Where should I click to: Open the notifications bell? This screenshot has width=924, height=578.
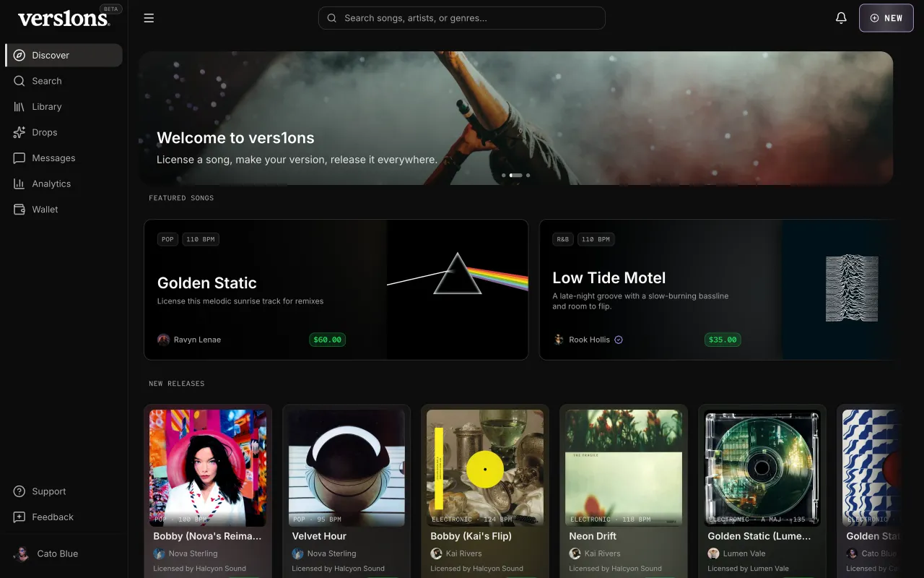coord(841,18)
